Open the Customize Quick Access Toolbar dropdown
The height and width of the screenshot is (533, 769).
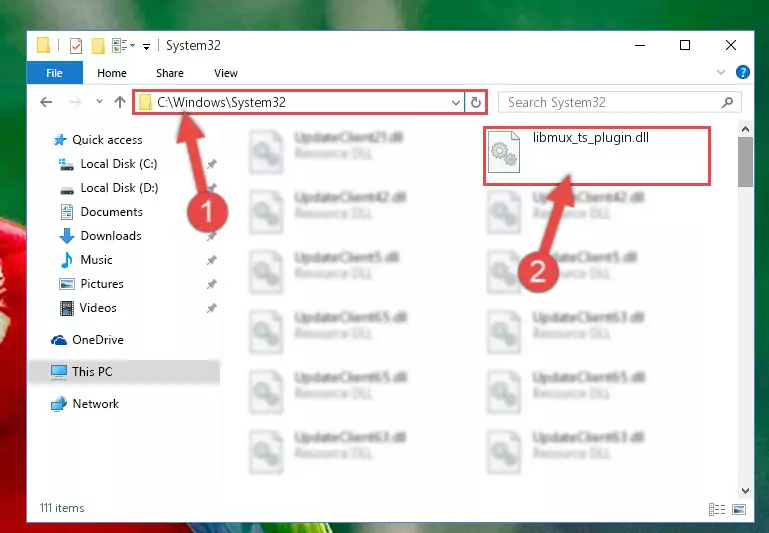146,47
